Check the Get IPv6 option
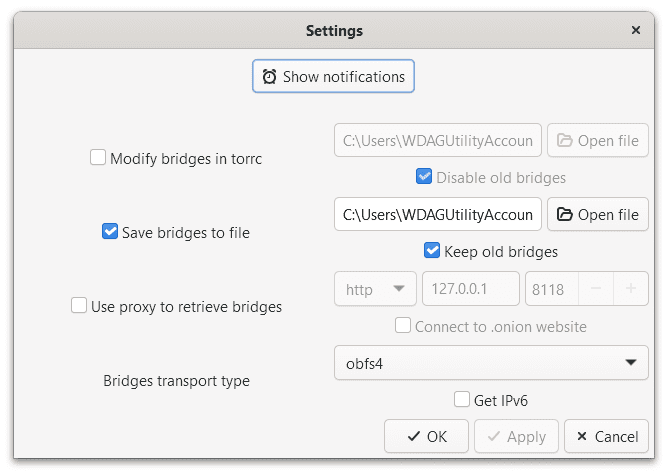 (x=461, y=400)
